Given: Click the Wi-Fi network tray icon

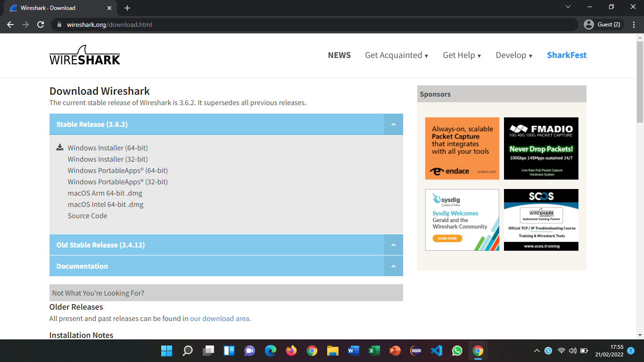Looking at the screenshot, I should (561, 351).
